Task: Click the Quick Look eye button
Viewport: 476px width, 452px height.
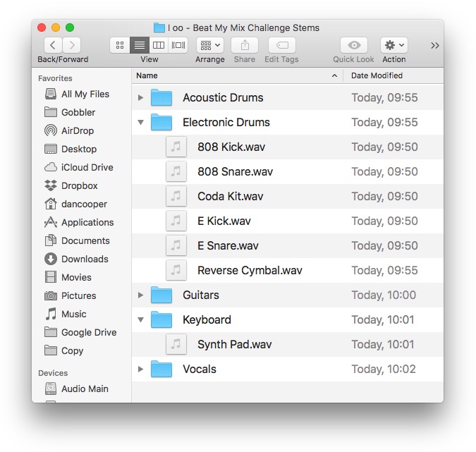Action: click(354, 45)
